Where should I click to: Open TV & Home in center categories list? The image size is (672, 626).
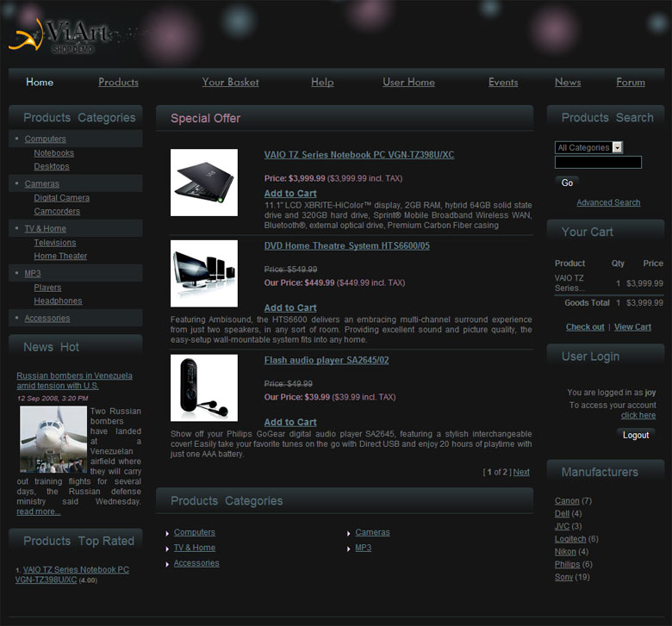(x=195, y=548)
